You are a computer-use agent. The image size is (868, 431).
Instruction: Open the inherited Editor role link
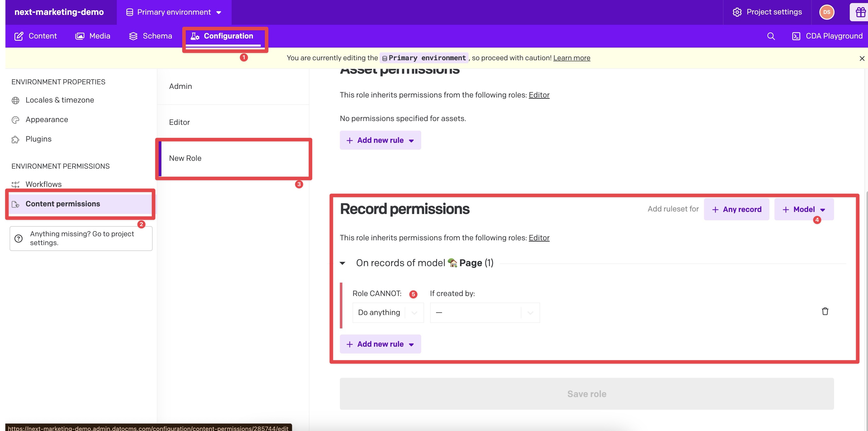click(x=539, y=237)
